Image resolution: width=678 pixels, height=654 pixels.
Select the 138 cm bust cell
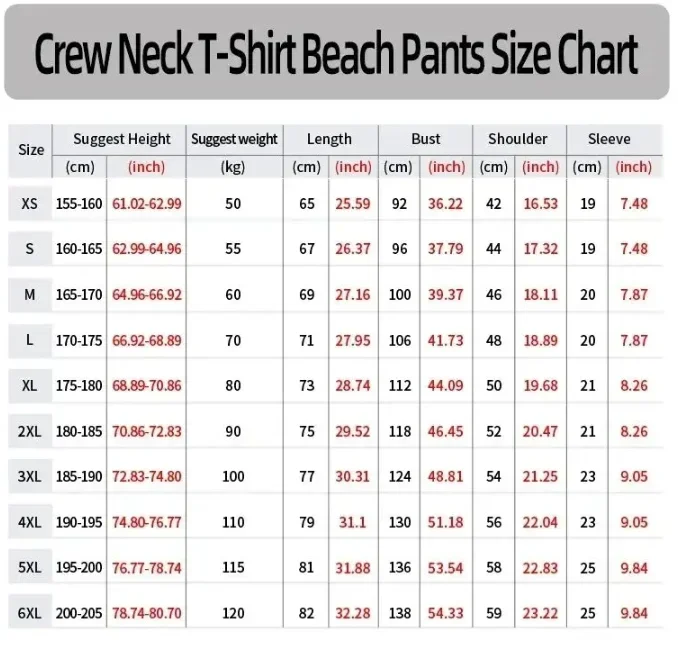pos(400,613)
